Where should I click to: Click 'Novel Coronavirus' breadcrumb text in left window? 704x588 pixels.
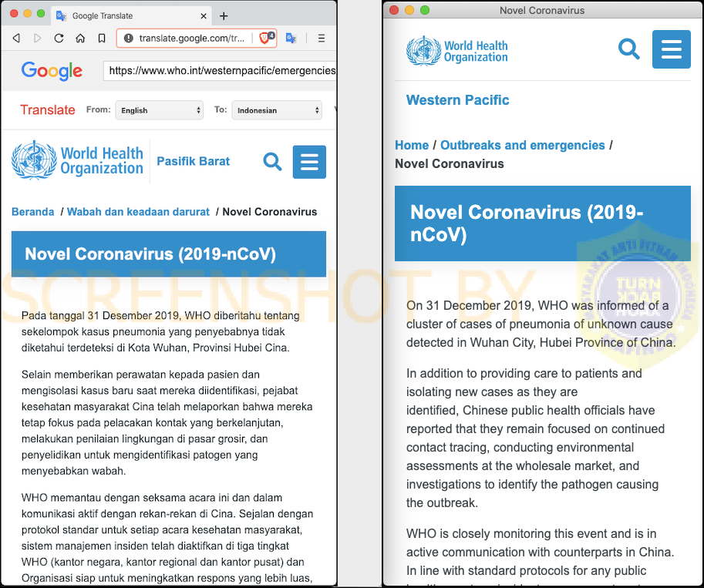(270, 212)
